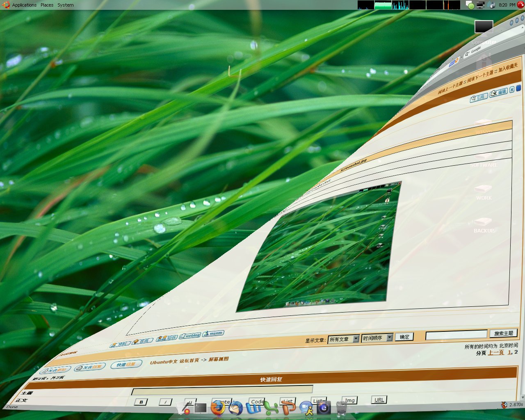Screen dimensions: 525x420
Task: Click the system monitor graph applet
Action: click(409, 5)
